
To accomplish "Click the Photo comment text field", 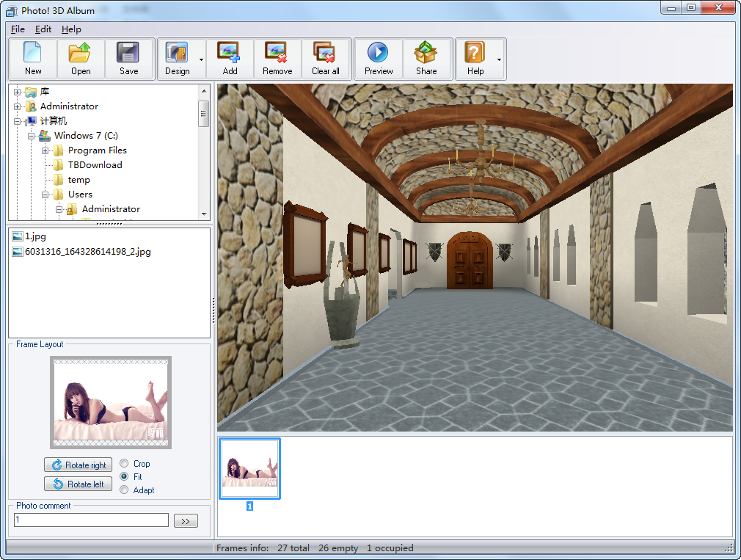I will point(91,520).
